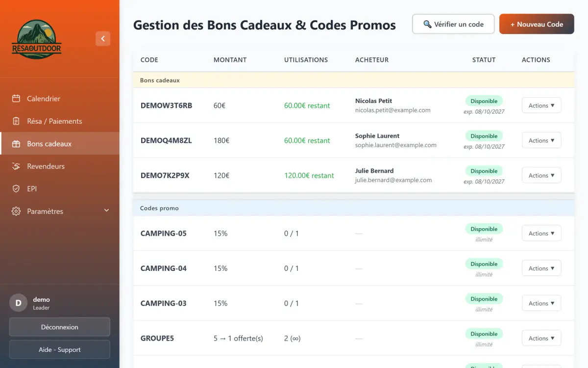Open Actions dropdown for DEMOQ4M8ZL
This screenshot has height=368, width=588.
pos(541,140)
